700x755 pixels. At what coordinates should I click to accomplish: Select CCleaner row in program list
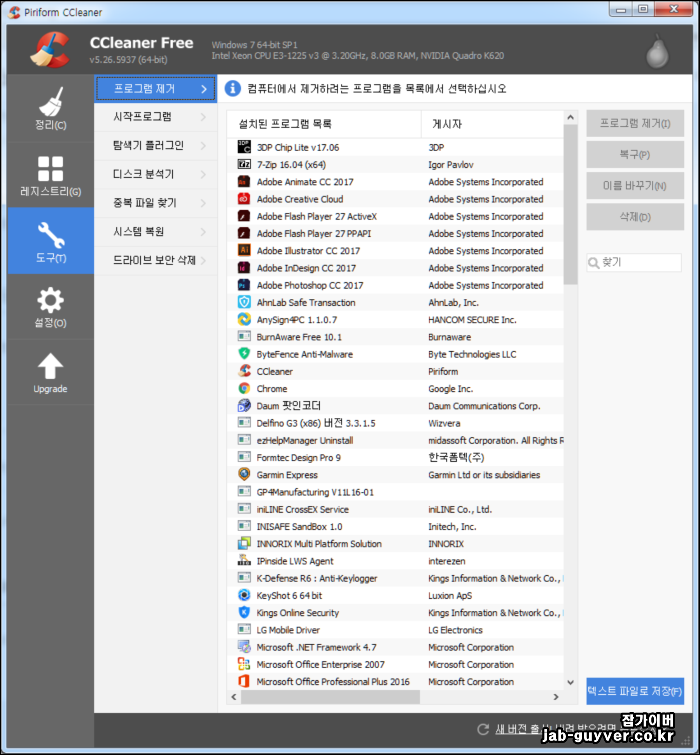(x=395, y=371)
